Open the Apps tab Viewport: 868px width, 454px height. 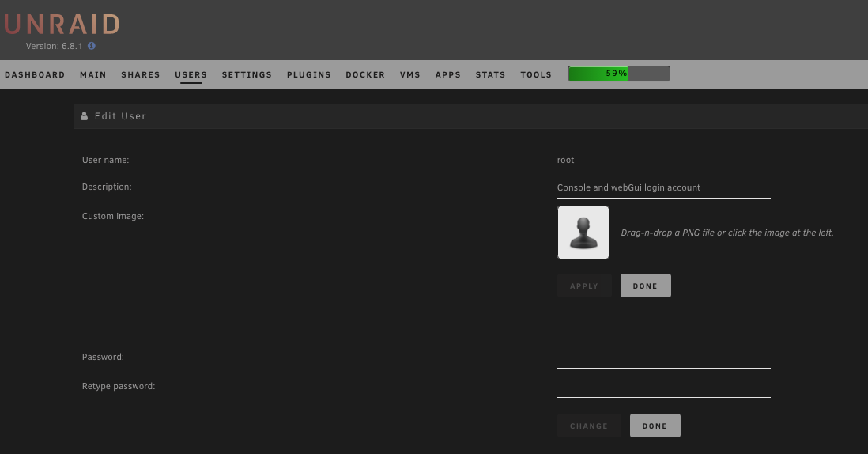448,74
